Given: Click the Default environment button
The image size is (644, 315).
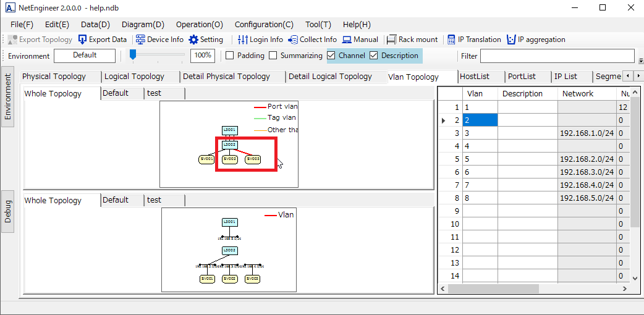Looking at the screenshot, I should [x=85, y=56].
